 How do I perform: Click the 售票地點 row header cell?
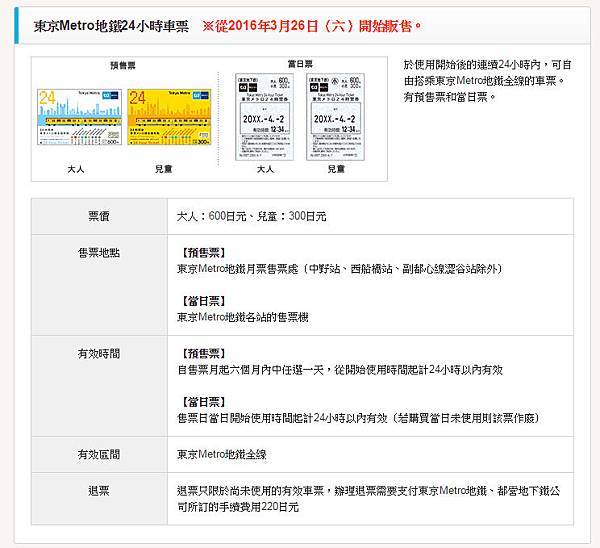pyautogui.click(x=99, y=285)
